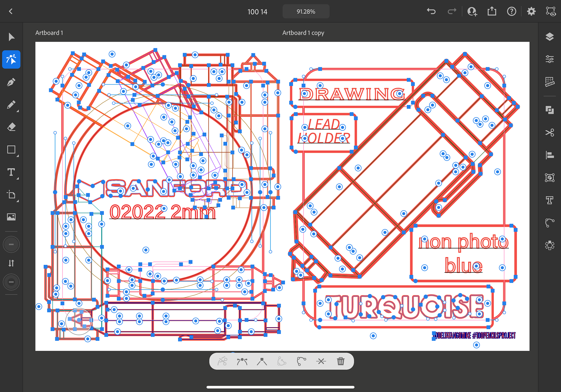The width and height of the screenshot is (561, 392).
Task: Select the Type tool in left toolbar
Action: 11,172
